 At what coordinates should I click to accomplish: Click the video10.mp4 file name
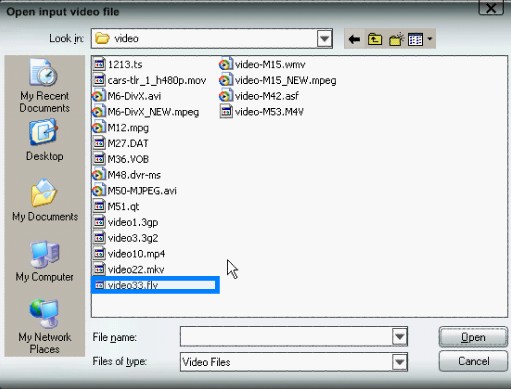(x=136, y=254)
